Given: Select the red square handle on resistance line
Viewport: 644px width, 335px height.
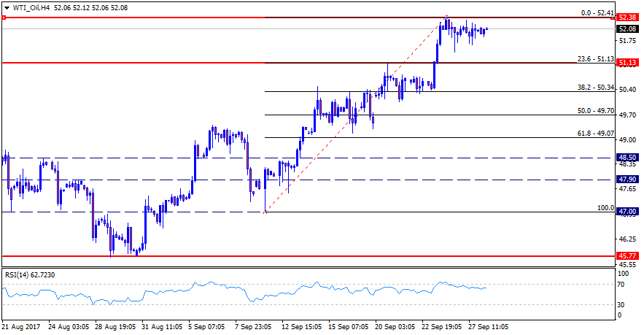Looking at the screenshot, I should [3, 18].
